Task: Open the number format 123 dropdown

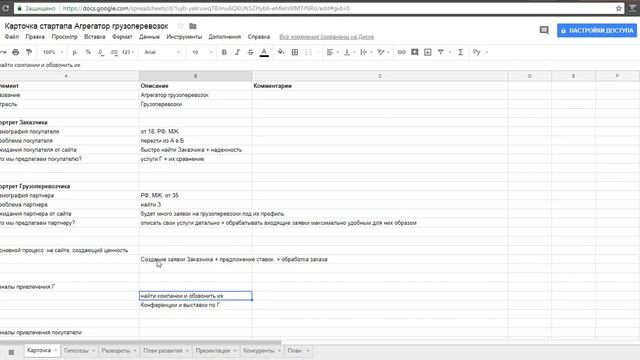Action: [x=128, y=52]
